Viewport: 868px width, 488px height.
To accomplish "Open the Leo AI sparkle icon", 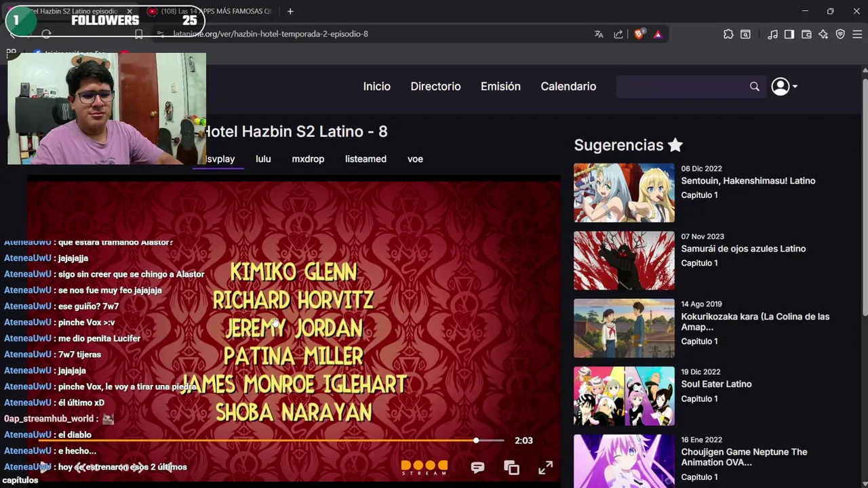I will coord(823,34).
